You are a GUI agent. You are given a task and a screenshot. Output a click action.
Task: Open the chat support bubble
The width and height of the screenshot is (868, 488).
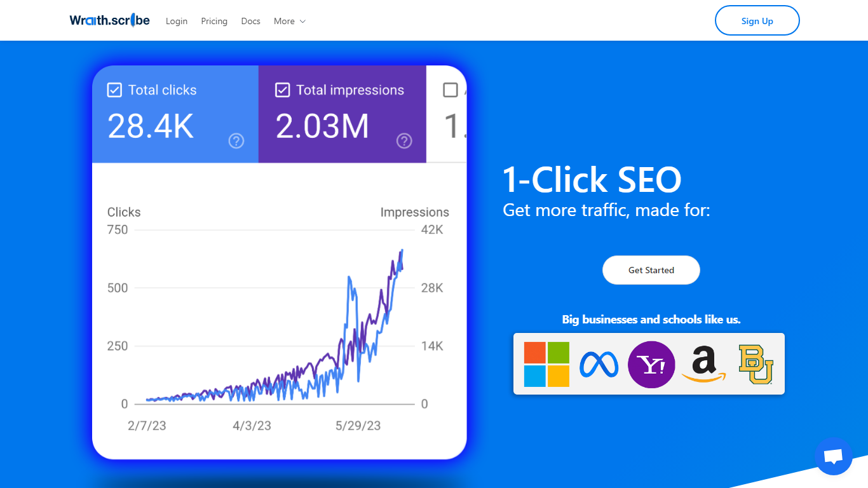click(833, 456)
